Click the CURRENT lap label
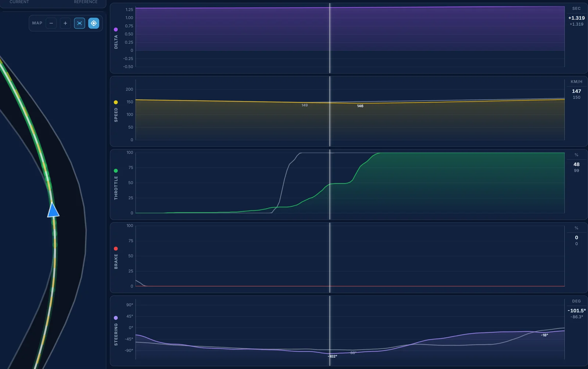The image size is (588, 369). [x=19, y=2]
